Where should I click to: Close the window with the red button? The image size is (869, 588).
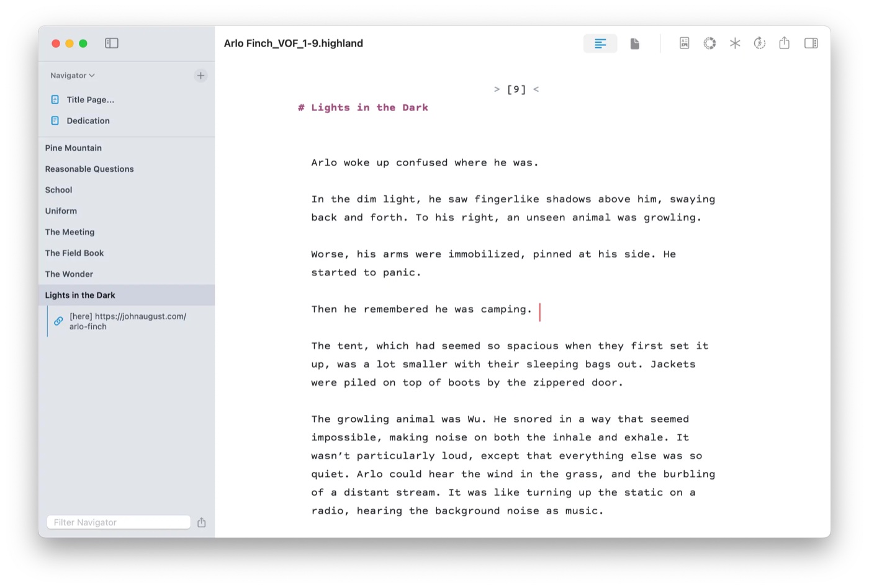tap(56, 43)
